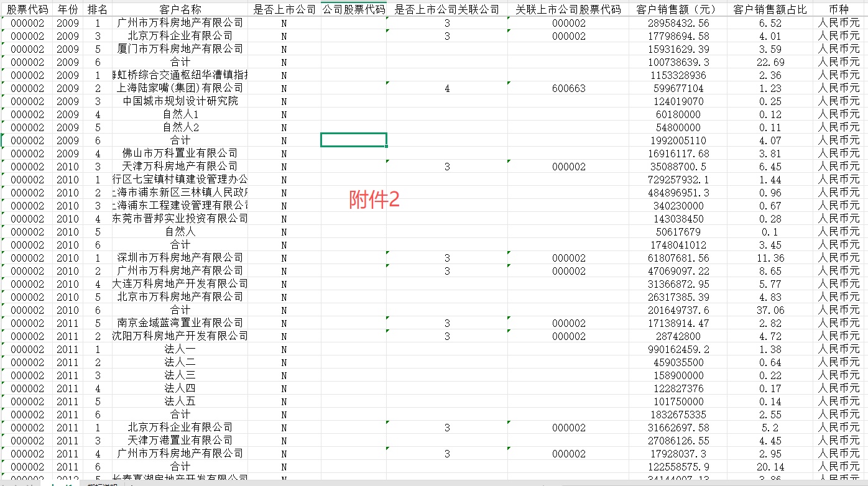This screenshot has height=486, width=868.
Task: Select the total amount 1748041012
Action: click(x=677, y=245)
